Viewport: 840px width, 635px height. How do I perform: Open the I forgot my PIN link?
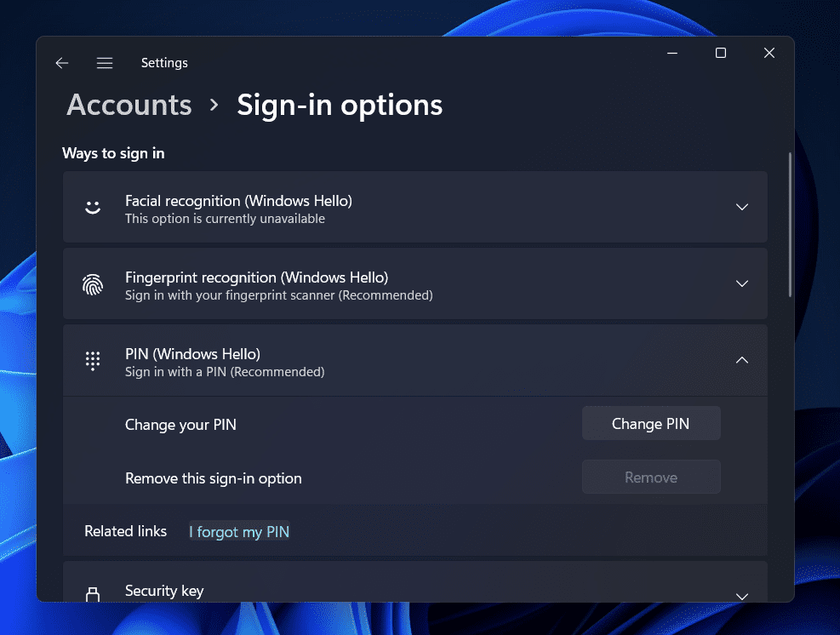[x=238, y=531]
